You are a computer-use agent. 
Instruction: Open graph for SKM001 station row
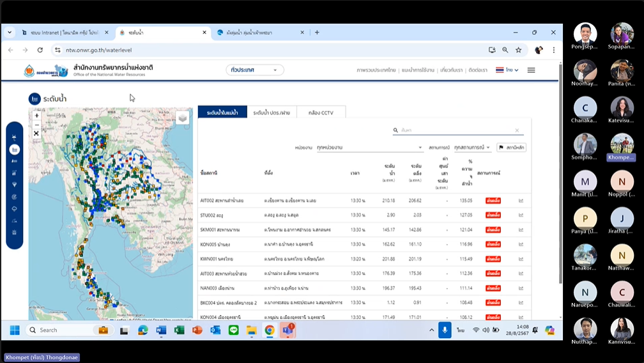(521, 229)
